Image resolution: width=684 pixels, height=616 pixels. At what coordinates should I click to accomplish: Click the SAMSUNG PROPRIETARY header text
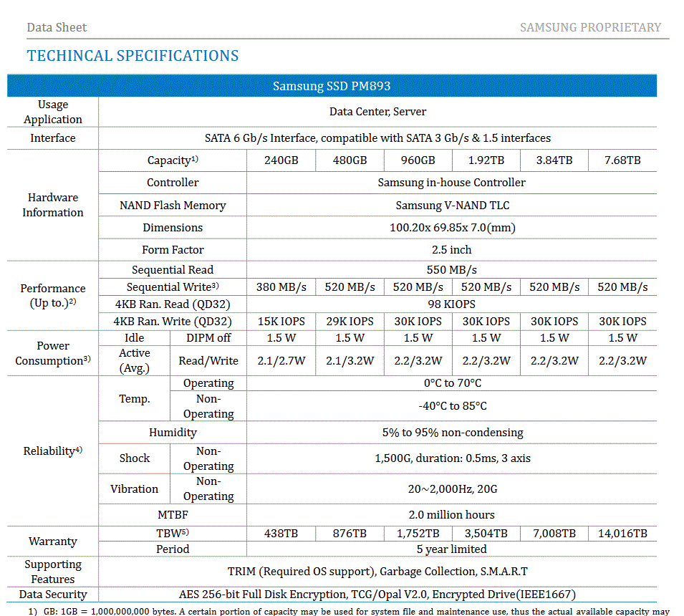(590, 27)
